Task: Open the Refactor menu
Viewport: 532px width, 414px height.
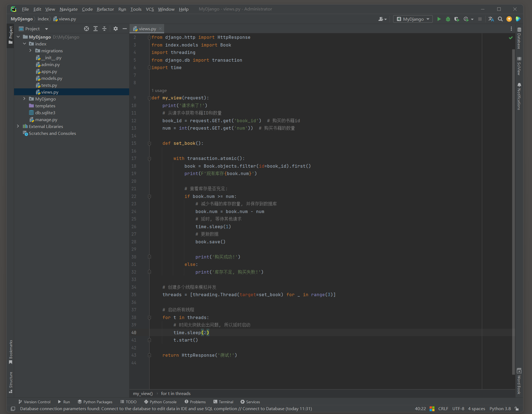Action: point(105,10)
